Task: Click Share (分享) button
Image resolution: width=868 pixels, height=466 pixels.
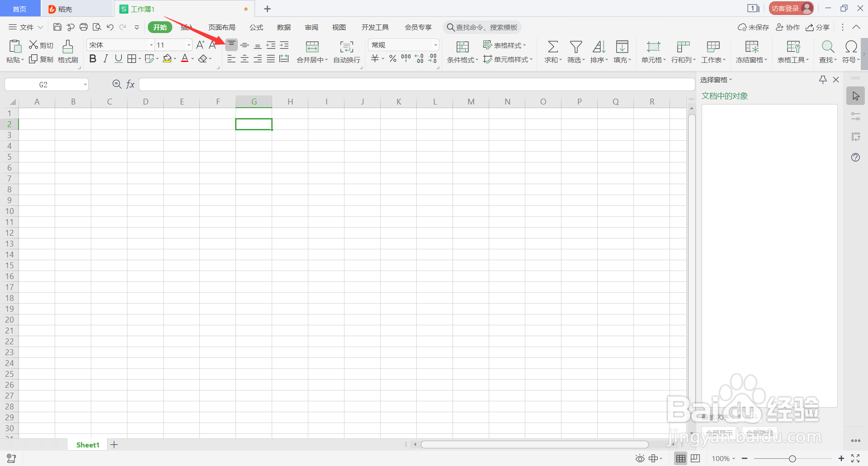Action: pyautogui.click(x=818, y=27)
